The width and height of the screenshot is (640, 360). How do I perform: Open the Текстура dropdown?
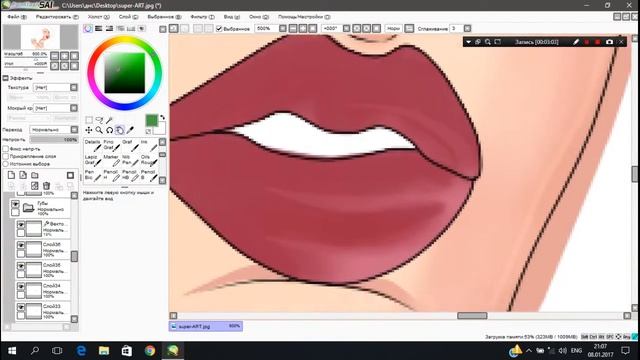pyautogui.click(x=74, y=87)
